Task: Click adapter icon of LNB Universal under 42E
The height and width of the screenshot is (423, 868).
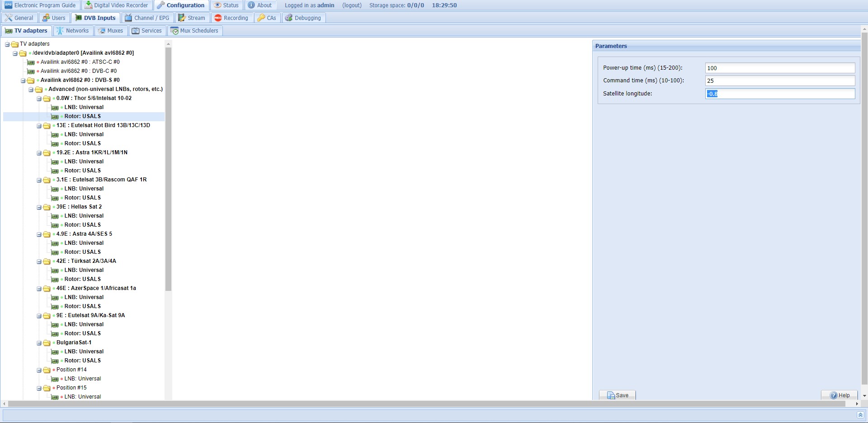Action: 55,271
